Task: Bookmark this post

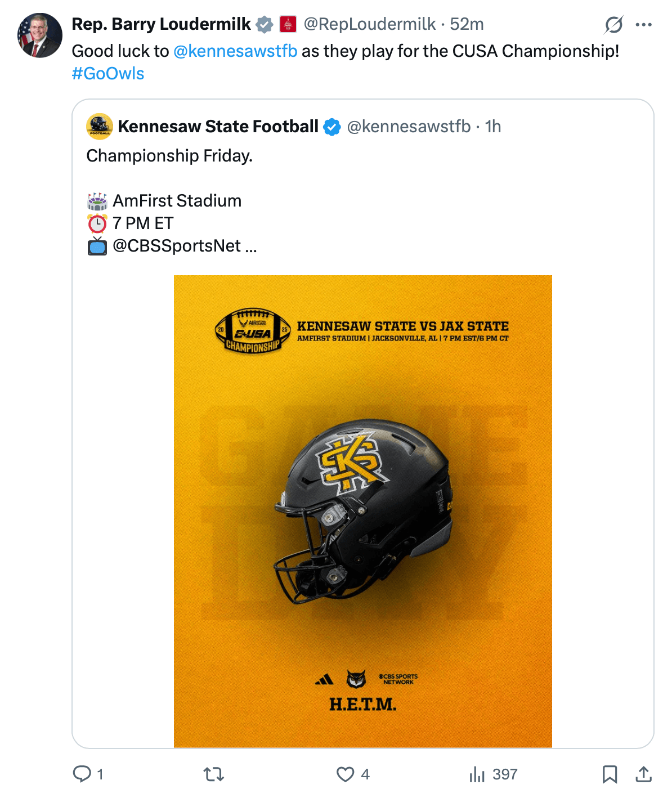Action: tap(610, 774)
